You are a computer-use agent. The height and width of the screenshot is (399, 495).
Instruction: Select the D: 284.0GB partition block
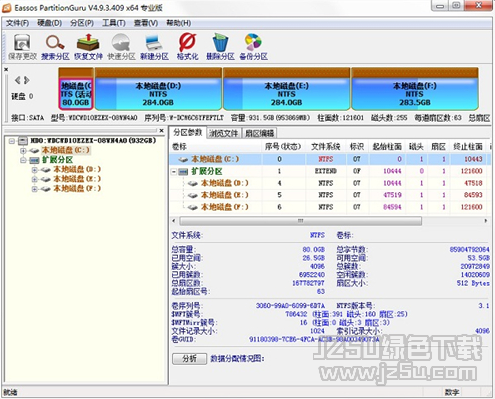pyautogui.click(x=158, y=89)
